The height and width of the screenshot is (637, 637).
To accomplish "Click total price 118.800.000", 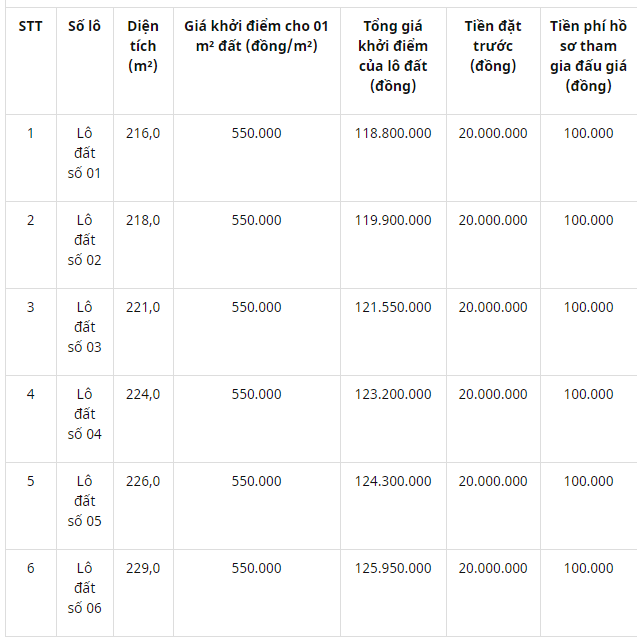I will (x=393, y=133).
